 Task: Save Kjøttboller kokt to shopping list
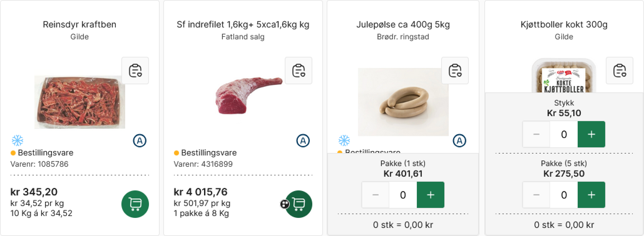click(x=619, y=71)
